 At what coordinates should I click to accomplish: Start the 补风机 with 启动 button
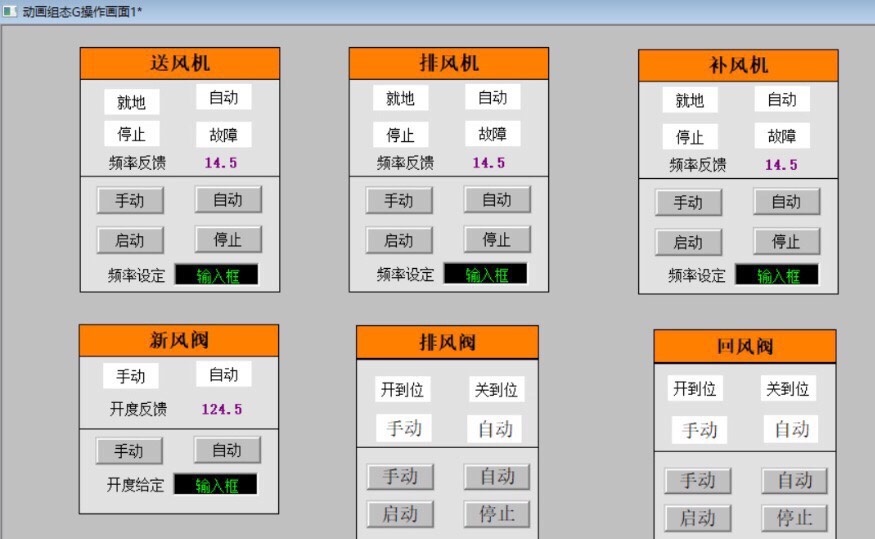[688, 242]
